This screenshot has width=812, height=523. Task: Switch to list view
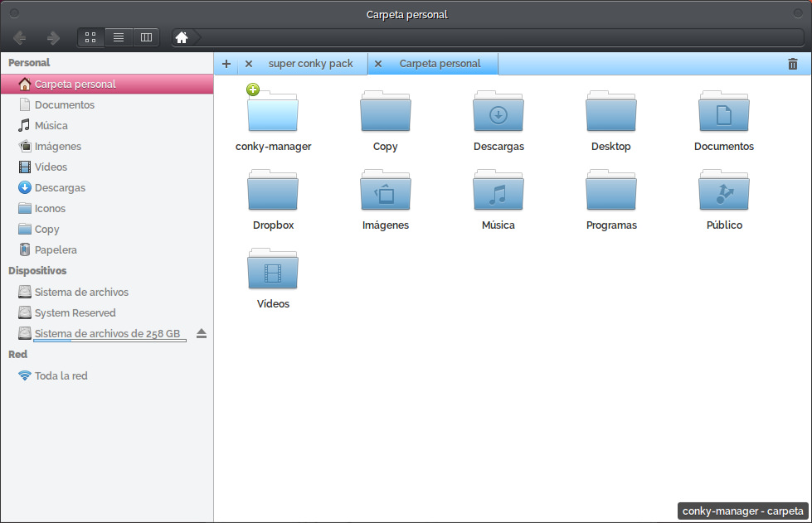[x=119, y=37]
